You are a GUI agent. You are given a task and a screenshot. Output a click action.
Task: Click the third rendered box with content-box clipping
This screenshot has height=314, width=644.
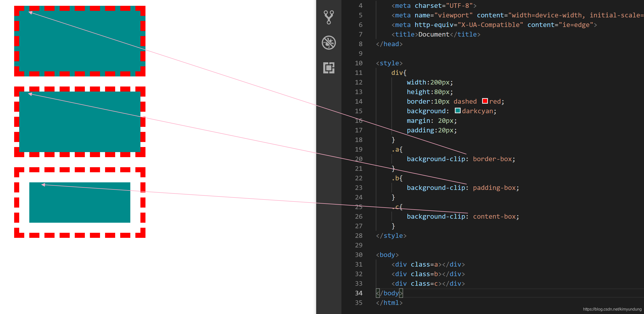(x=80, y=203)
